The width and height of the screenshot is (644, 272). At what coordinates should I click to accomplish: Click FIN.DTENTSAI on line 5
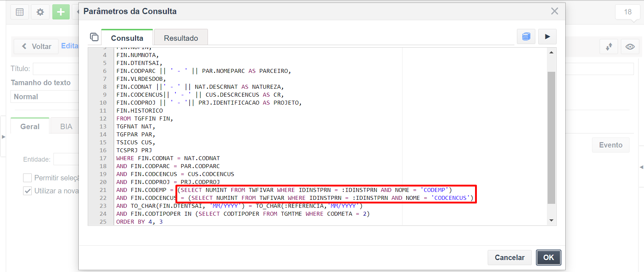(139, 63)
